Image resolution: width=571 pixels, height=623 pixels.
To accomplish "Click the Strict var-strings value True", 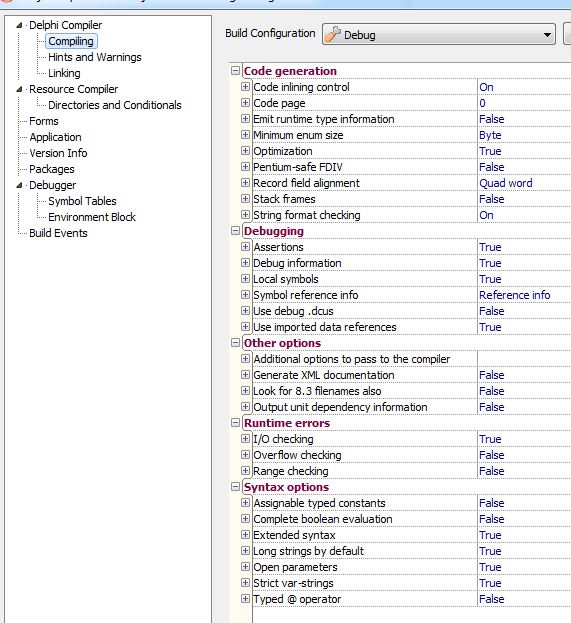I will point(490,583).
